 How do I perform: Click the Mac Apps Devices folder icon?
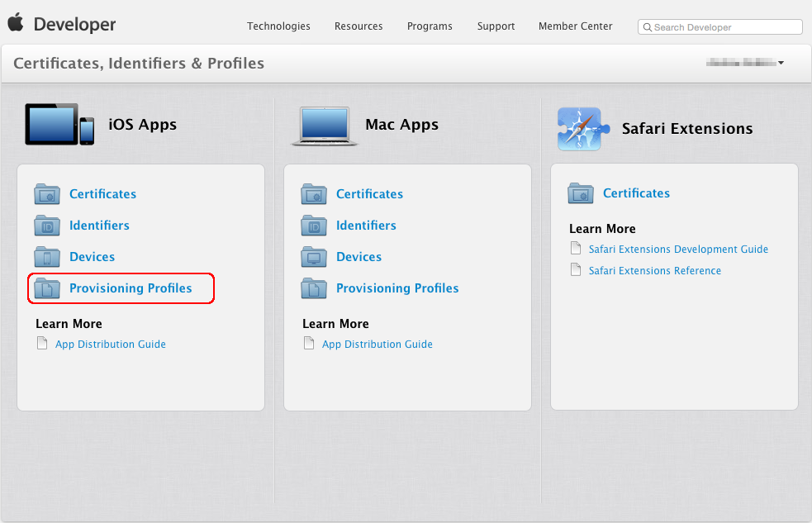(x=314, y=257)
